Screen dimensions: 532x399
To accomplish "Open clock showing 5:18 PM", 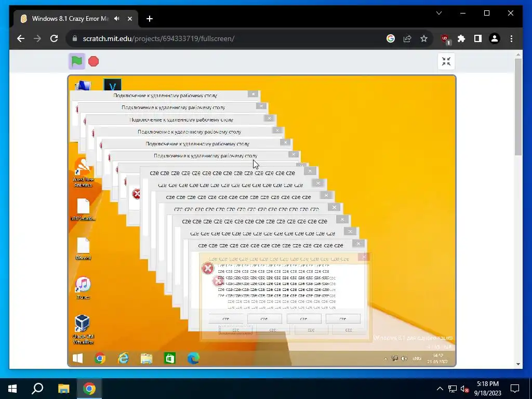I will 487,389.
